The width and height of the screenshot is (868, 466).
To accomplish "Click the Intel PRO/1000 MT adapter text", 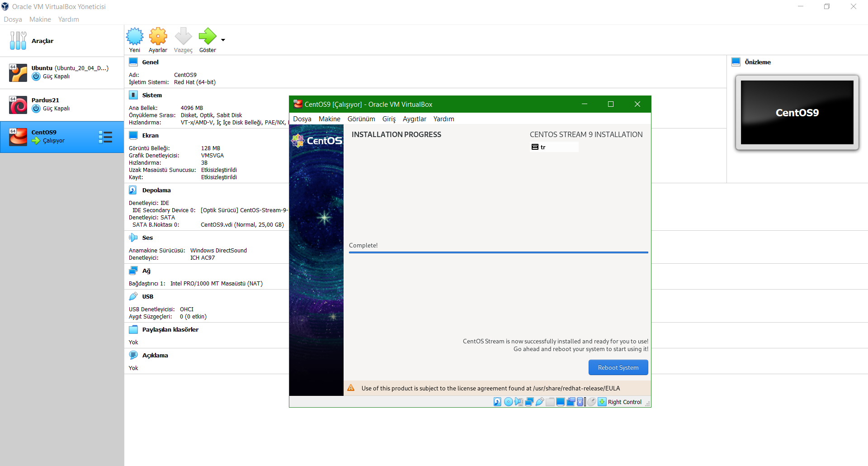I will pyautogui.click(x=216, y=283).
